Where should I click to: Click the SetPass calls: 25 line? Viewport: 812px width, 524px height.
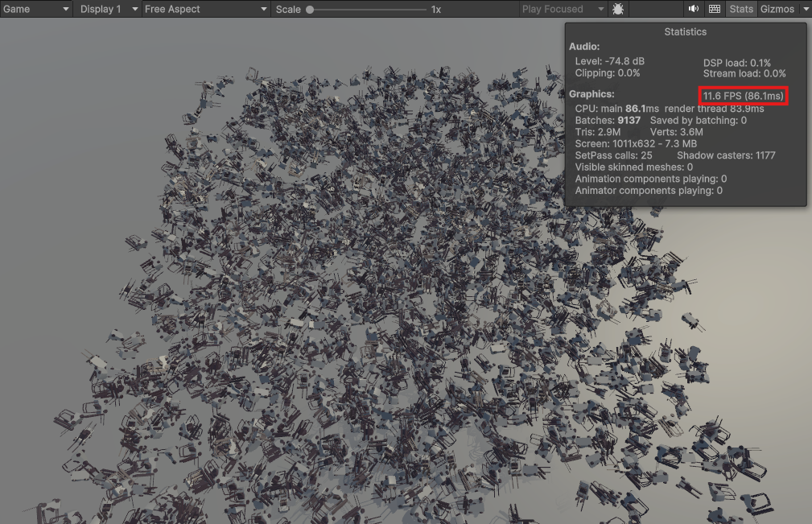pyautogui.click(x=614, y=155)
